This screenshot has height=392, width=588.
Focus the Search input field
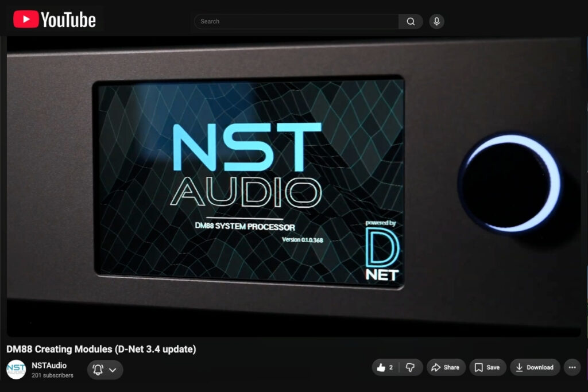pos(297,21)
